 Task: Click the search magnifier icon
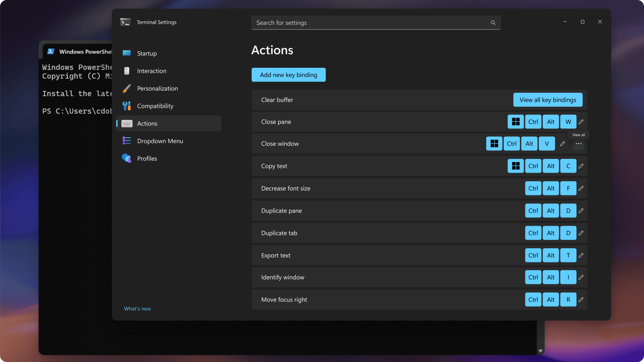493,23
